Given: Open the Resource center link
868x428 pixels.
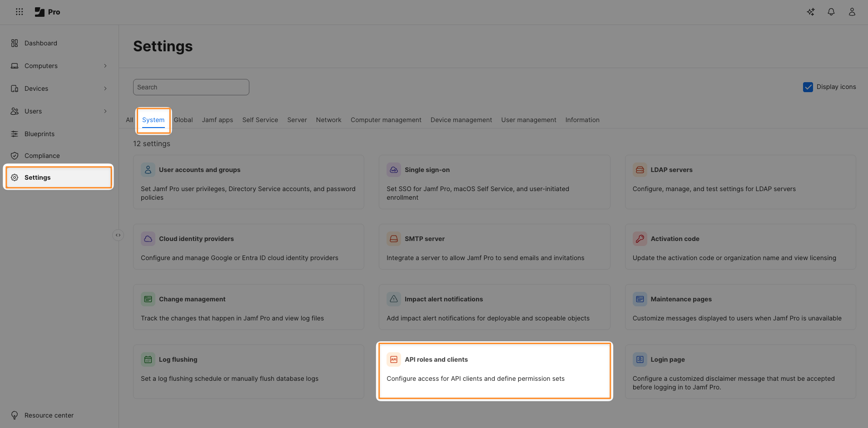Looking at the screenshot, I should click(x=49, y=415).
